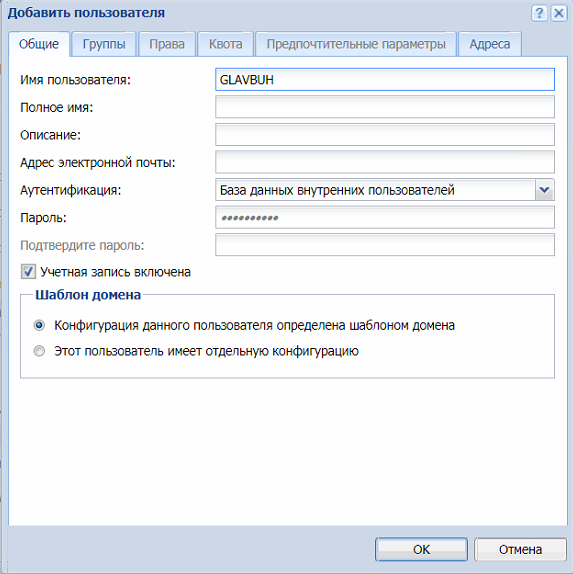Toggle Учетная запись включена checkbox
573x574 pixels.
click(28, 272)
